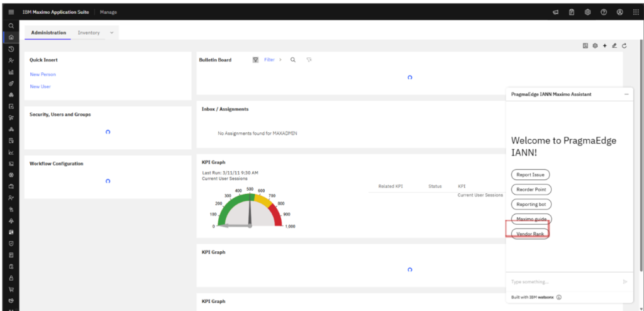Click the Quick Insert portlet title
Screen dimensions: 644x311
pyautogui.click(x=43, y=60)
